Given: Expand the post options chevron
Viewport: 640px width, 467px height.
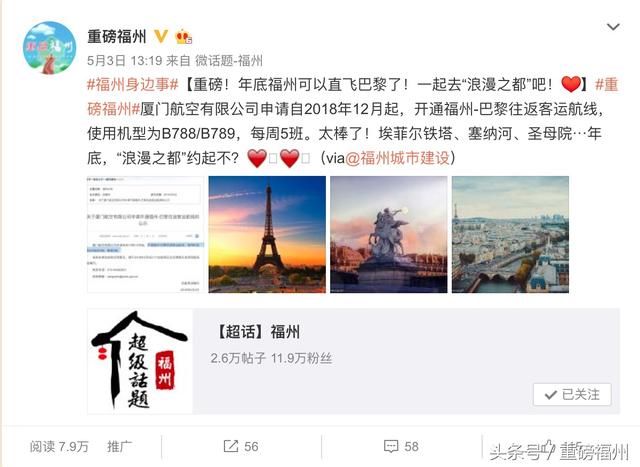Looking at the screenshot, I should (x=613, y=27).
